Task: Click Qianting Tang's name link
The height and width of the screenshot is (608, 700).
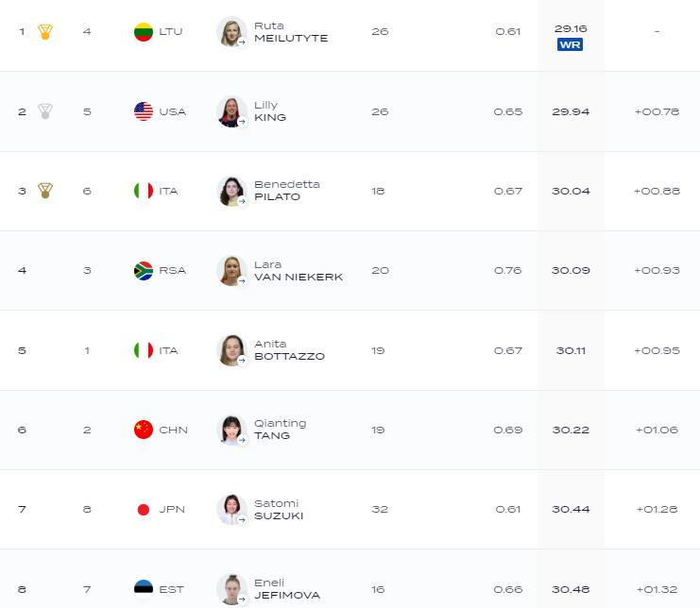Action: [x=280, y=430]
